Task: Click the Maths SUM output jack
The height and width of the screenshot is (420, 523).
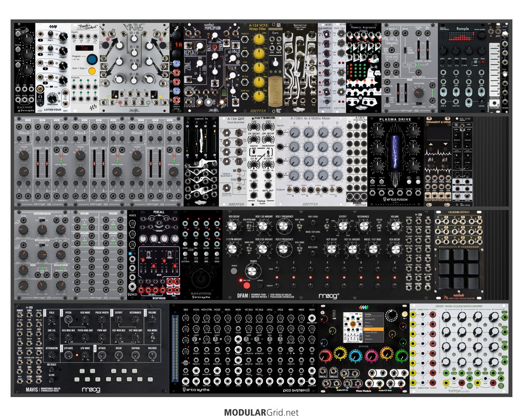Action: point(134,102)
